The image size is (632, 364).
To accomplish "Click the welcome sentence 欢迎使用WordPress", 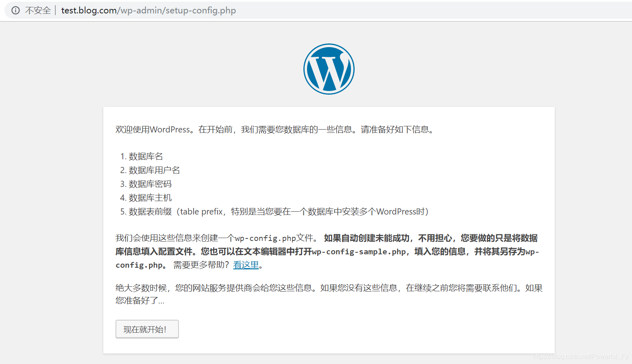I will click(x=275, y=130).
